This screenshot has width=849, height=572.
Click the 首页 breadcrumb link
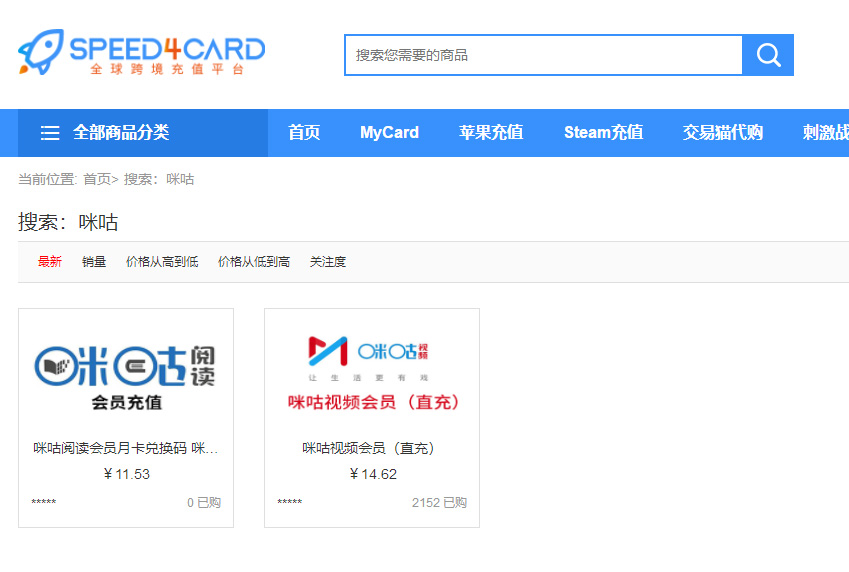(x=97, y=179)
